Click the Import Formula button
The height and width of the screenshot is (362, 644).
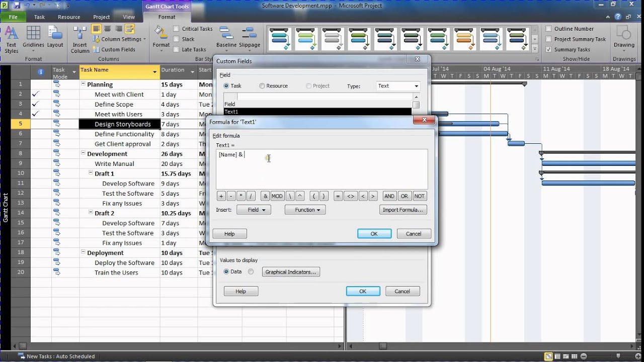coord(403,210)
